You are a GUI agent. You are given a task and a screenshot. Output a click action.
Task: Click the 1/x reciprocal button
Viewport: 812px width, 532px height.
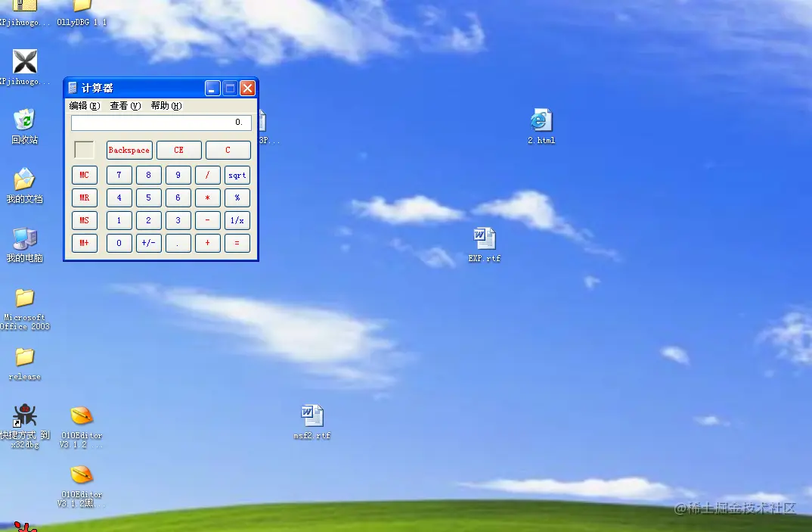(237, 220)
